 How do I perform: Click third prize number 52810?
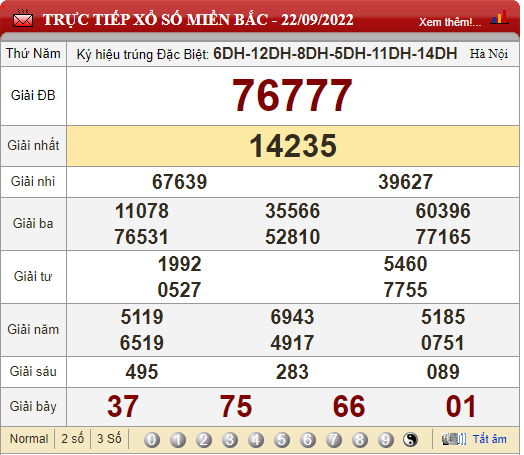pyautogui.click(x=292, y=237)
